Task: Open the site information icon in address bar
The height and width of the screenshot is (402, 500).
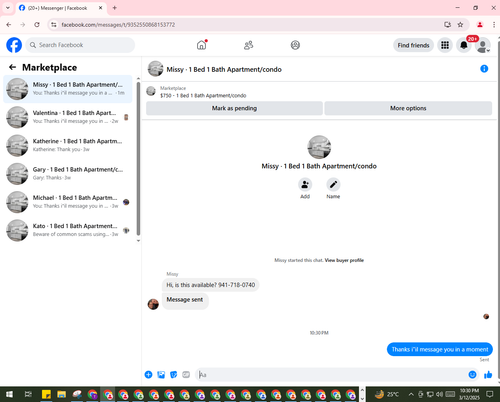Action: [x=53, y=25]
